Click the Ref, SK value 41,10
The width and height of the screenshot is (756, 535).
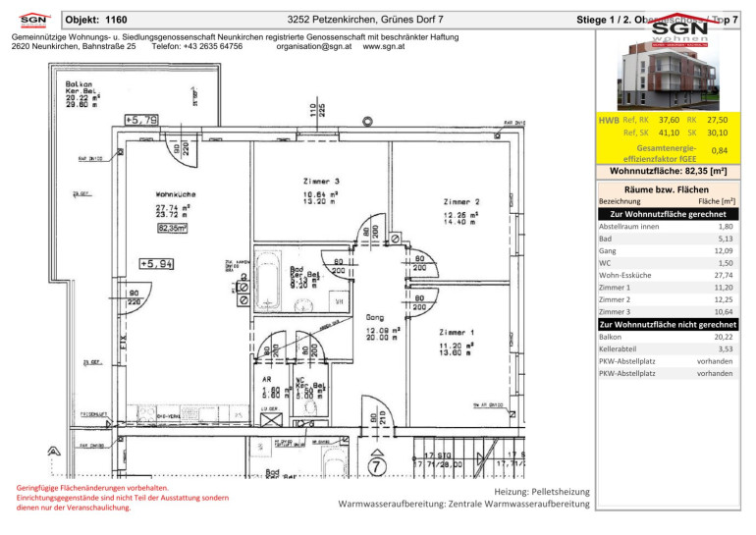tap(670, 133)
